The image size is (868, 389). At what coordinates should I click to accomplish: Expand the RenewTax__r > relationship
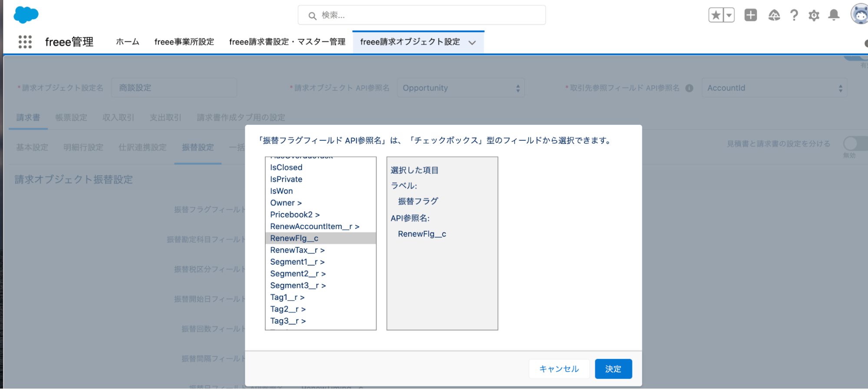[320, 250]
